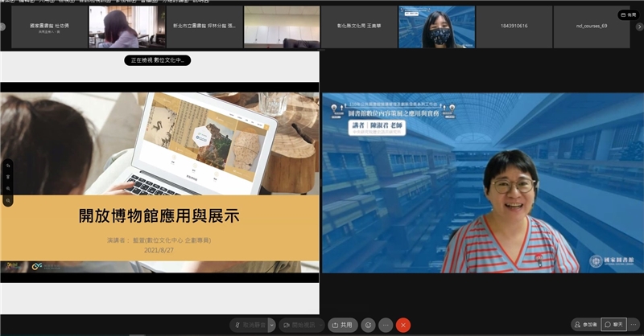This screenshot has width=644, height=336.
Task: Click second icon in shared-content side toolbar
Action: click(8, 177)
